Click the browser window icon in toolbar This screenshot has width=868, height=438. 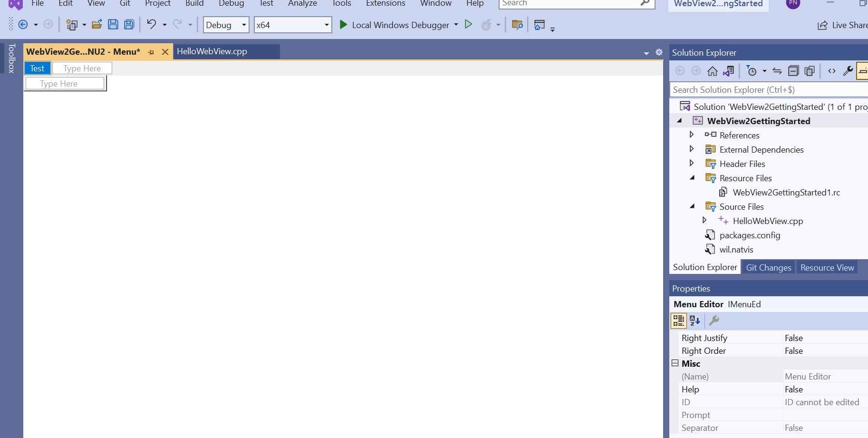pyautogui.click(x=539, y=25)
